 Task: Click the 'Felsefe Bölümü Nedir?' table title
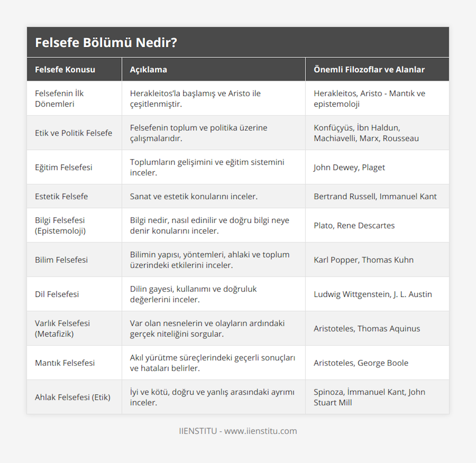tap(106, 42)
